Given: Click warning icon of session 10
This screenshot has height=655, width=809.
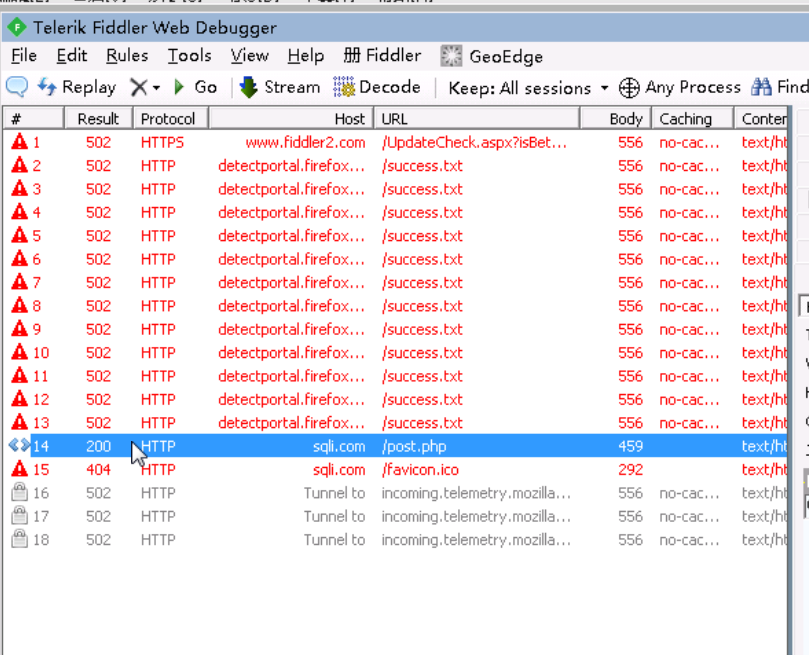Looking at the screenshot, I should click(20, 352).
